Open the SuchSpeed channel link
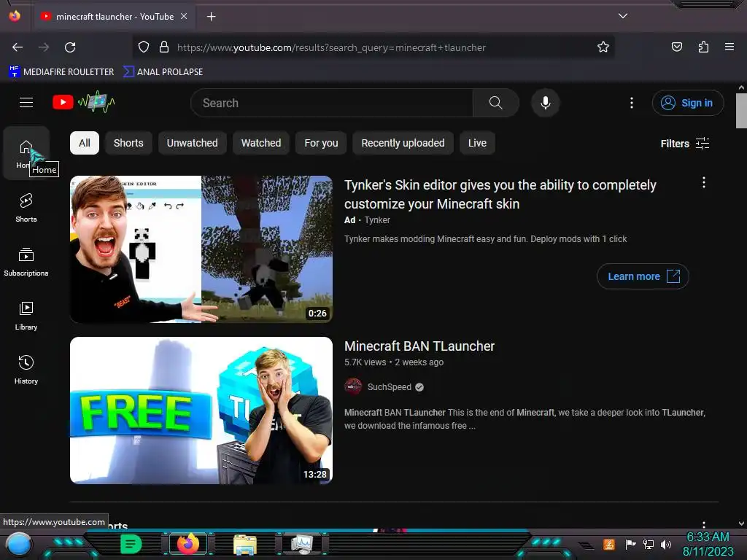 pyautogui.click(x=390, y=387)
